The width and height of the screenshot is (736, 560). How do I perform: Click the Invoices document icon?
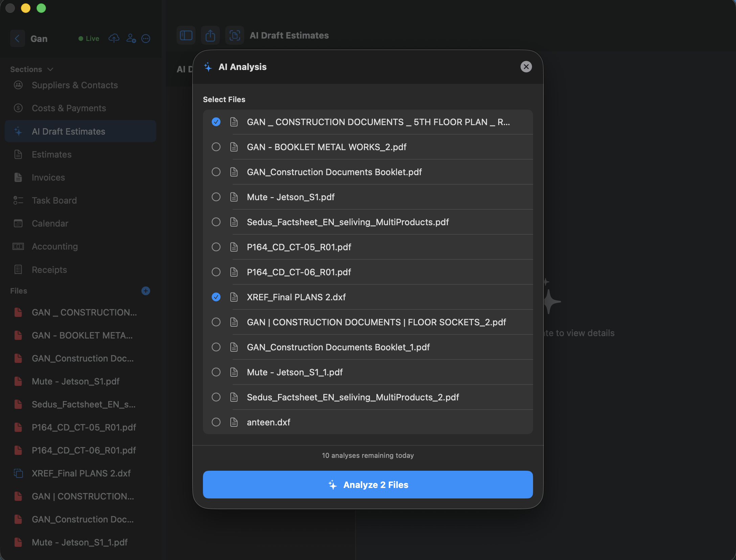click(x=18, y=177)
